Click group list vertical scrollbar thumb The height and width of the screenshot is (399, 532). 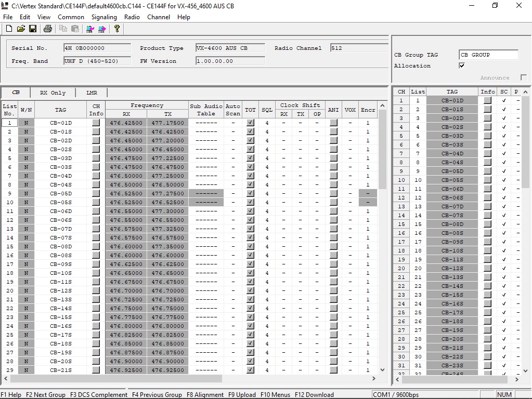pos(525,142)
